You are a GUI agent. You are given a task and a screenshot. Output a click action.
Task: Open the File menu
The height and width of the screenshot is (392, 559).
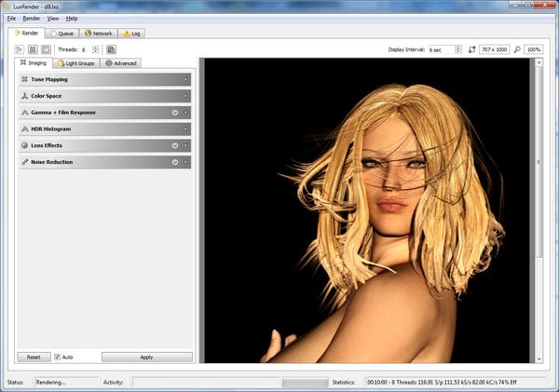pos(11,19)
